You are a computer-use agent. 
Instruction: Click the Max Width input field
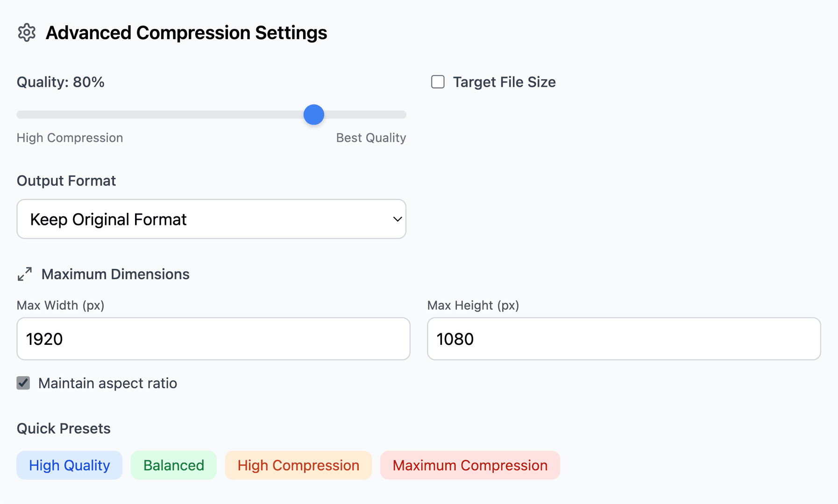tap(213, 339)
